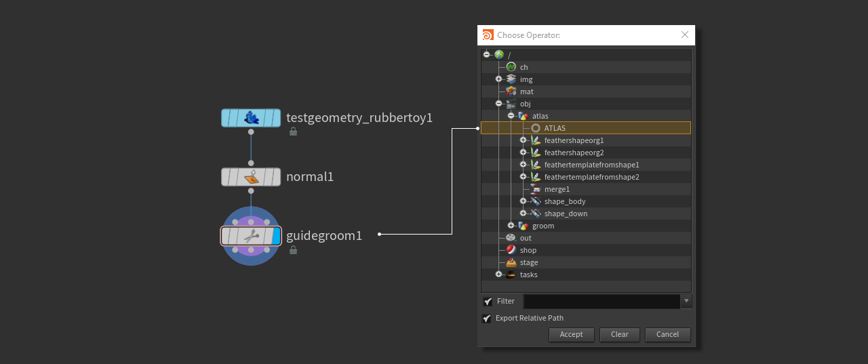Select the testgeometry_rubbertoy1 node label
The image size is (868, 364).
pyautogui.click(x=359, y=118)
